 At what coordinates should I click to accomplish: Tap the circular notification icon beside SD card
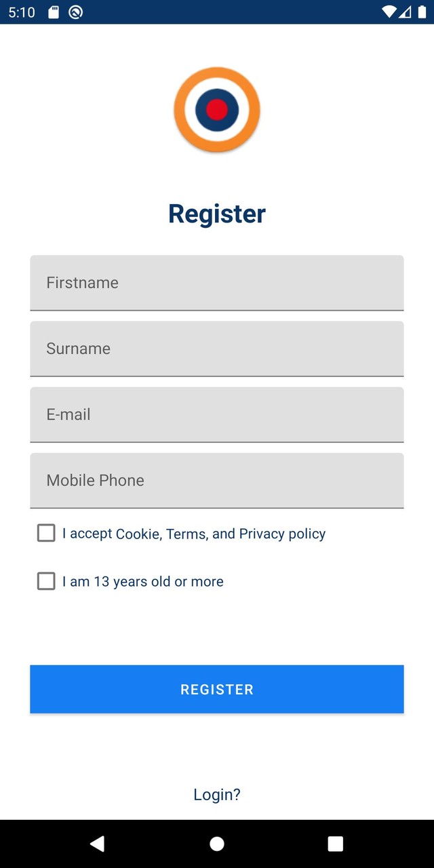tap(76, 12)
